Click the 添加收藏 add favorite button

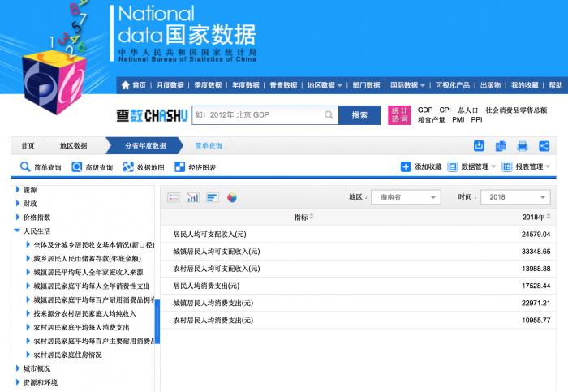point(421,166)
